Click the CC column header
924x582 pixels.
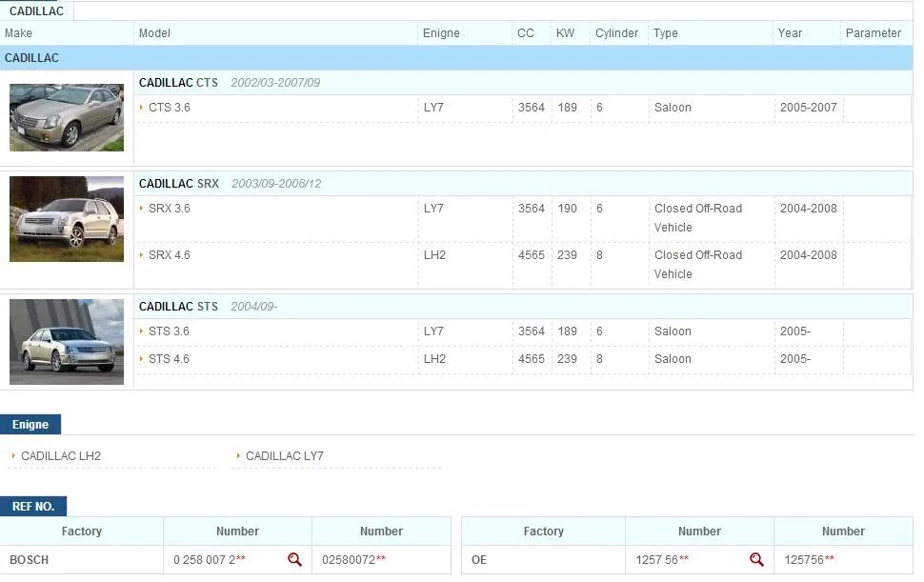[526, 33]
